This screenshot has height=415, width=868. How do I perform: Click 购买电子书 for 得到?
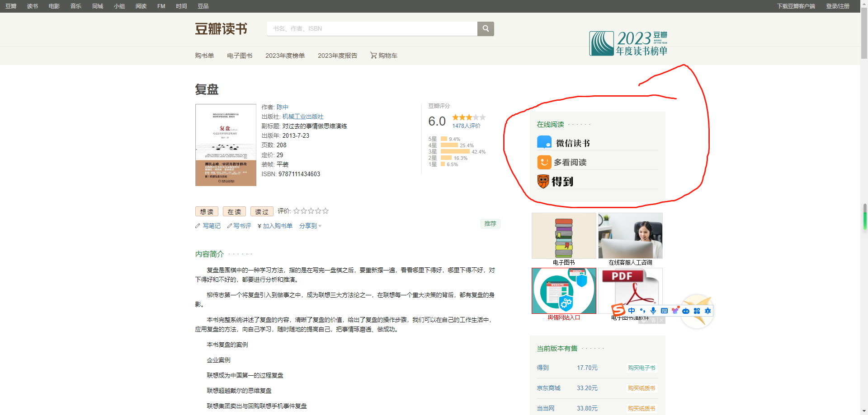click(641, 368)
